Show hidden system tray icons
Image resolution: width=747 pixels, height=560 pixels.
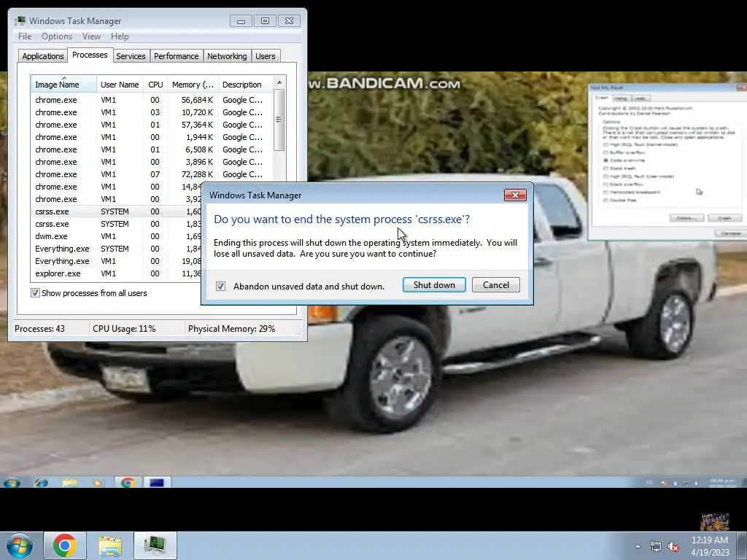(638, 546)
